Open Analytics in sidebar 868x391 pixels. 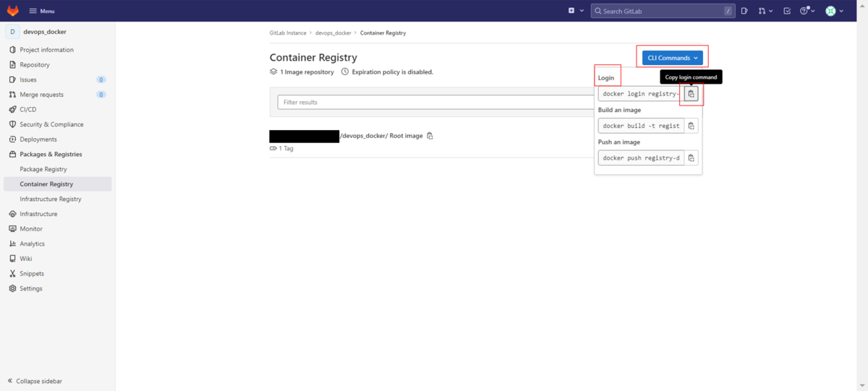(x=32, y=244)
